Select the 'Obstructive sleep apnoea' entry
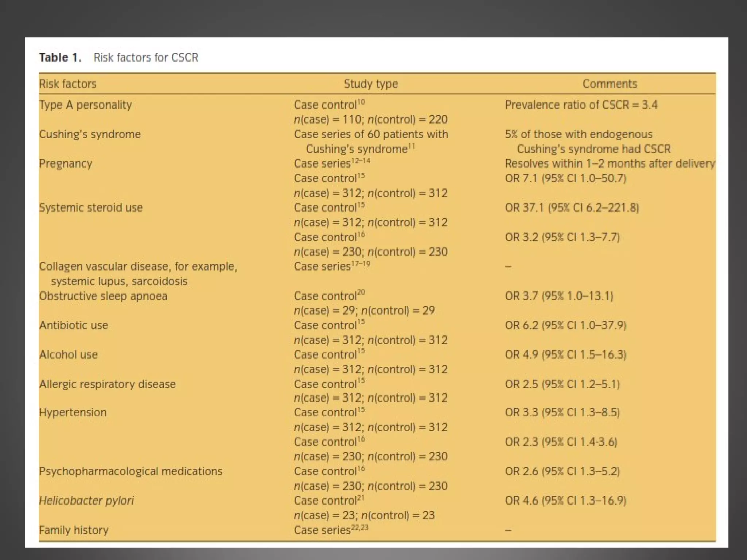The image size is (747, 560). 103,296
